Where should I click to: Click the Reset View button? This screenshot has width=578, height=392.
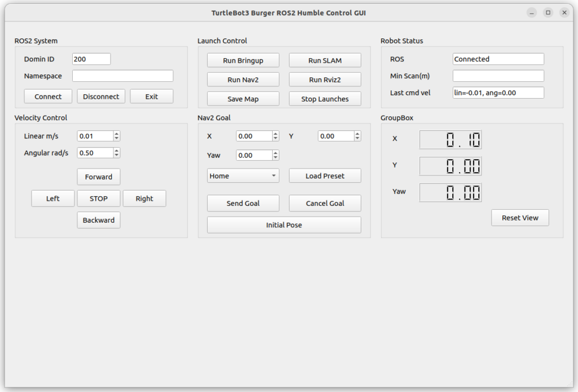[x=520, y=218]
